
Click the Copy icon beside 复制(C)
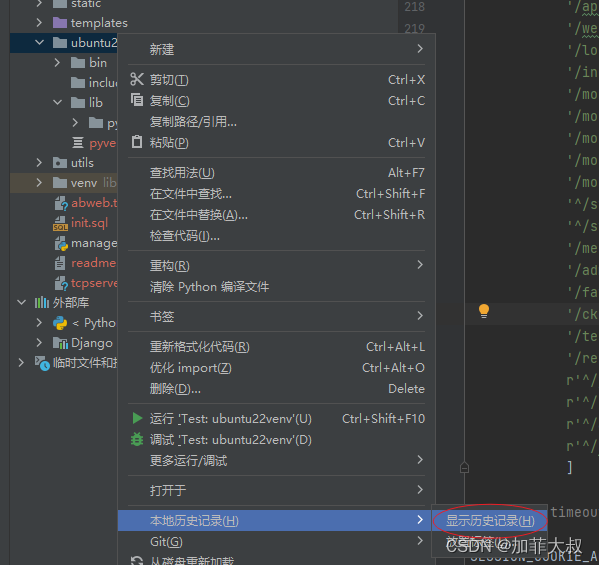(137, 100)
